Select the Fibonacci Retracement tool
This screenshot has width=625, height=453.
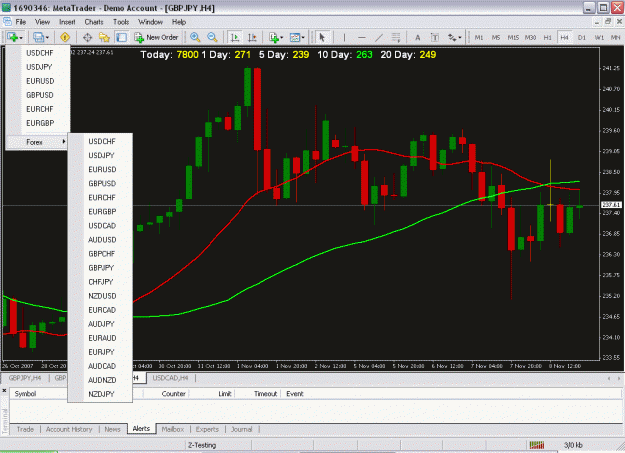pos(396,37)
